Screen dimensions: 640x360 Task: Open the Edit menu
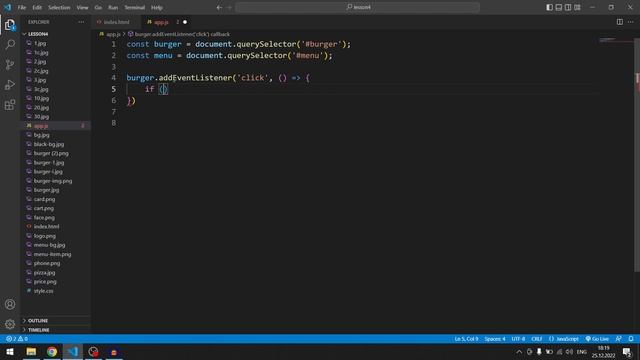[37, 7]
